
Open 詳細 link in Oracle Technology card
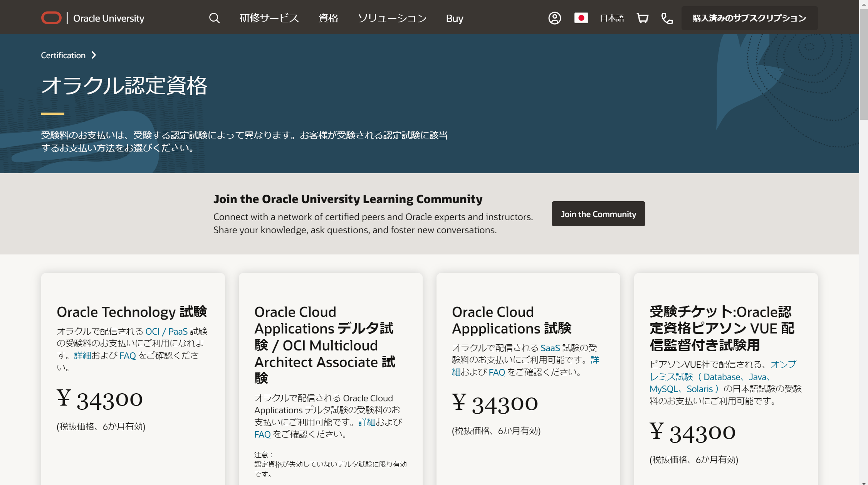tap(82, 355)
